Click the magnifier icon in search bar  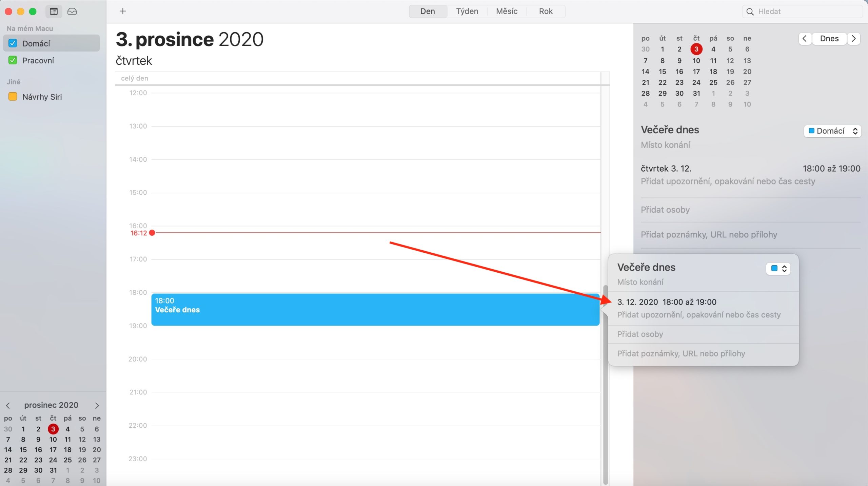pos(750,11)
